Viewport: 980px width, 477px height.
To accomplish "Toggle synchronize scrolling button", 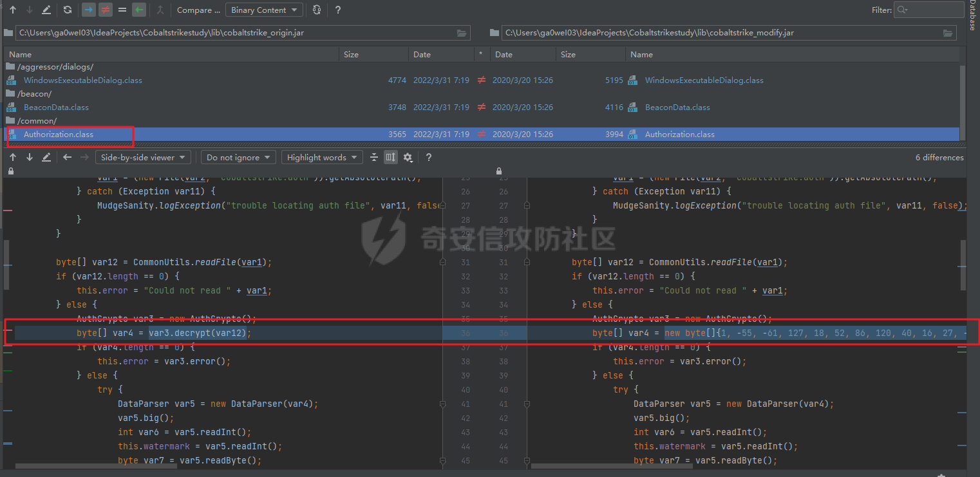I will coord(391,157).
